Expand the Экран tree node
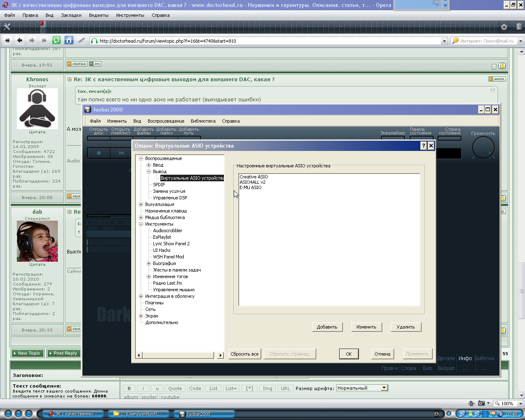 tap(141, 316)
